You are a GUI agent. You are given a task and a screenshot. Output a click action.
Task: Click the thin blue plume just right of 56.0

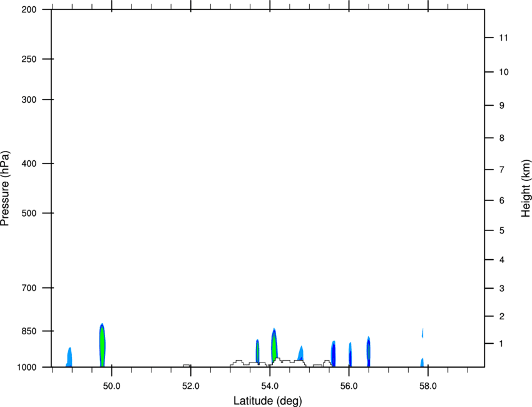tap(350, 355)
